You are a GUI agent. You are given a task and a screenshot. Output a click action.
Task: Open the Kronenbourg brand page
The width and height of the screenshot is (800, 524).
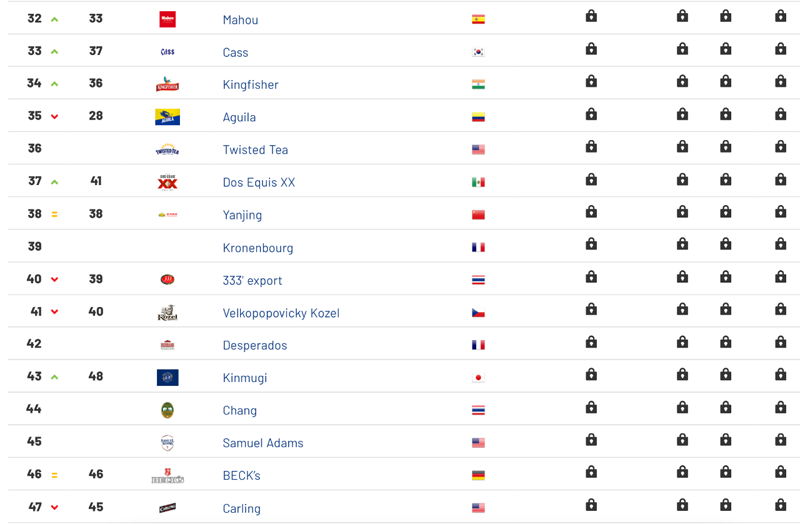click(258, 247)
